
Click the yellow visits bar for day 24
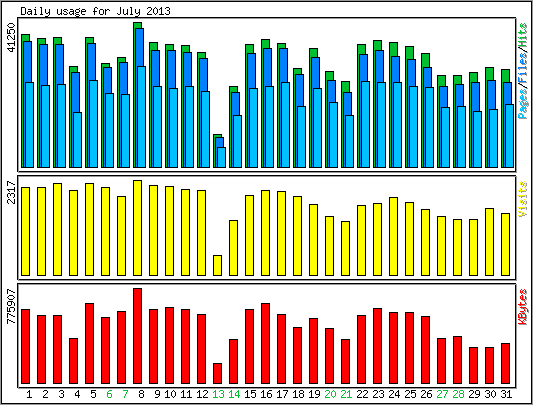[x=393, y=236]
